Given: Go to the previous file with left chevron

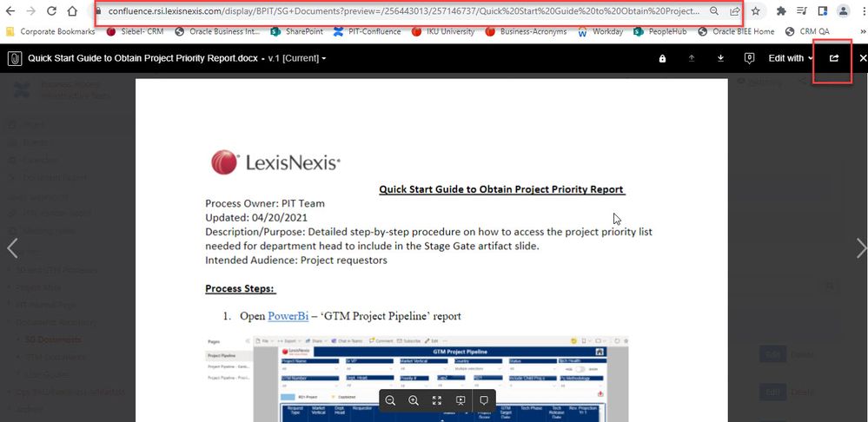Looking at the screenshot, I should point(12,248).
